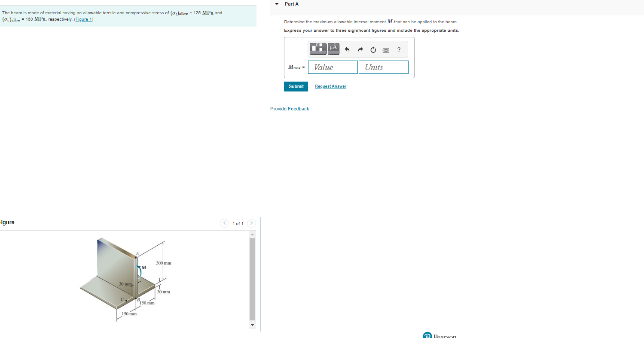Click the previous figure arrow
Screen dimensions: 644x338
click(224, 223)
